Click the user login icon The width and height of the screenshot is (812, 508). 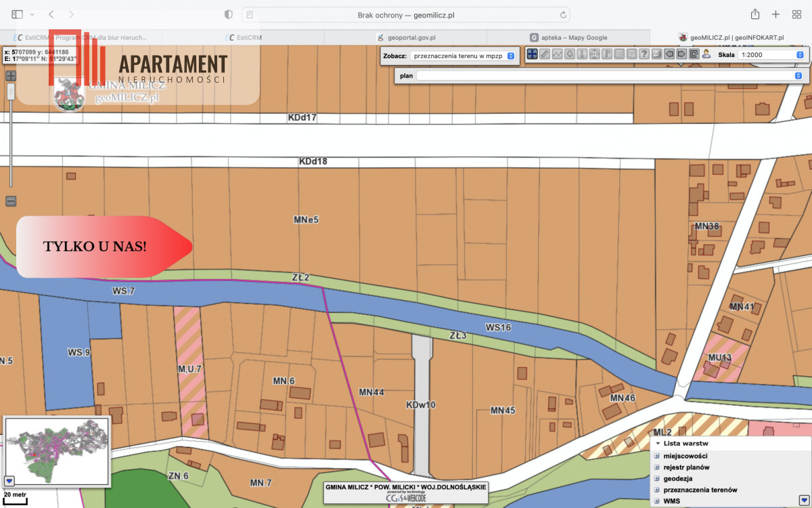point(706,54)
